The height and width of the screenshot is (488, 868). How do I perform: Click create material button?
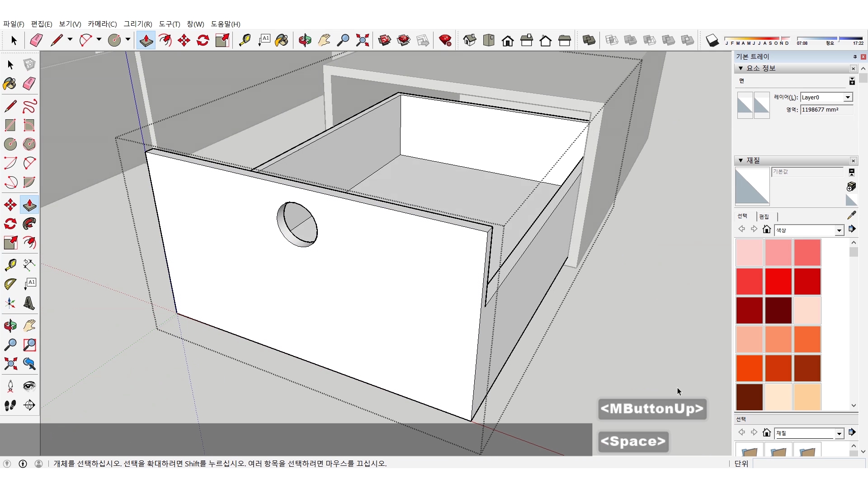point(851,186)
